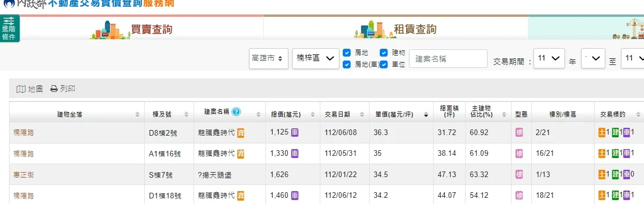The image size is (644, 204).
Task: Toggle the 建物 checkbox
Action: click(384, 53)
